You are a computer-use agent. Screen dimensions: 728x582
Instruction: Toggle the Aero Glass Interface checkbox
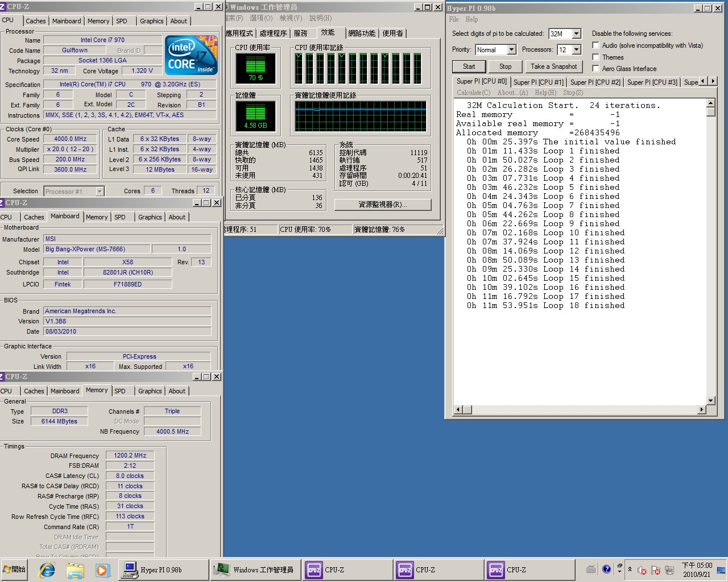[x=595, y=68]
